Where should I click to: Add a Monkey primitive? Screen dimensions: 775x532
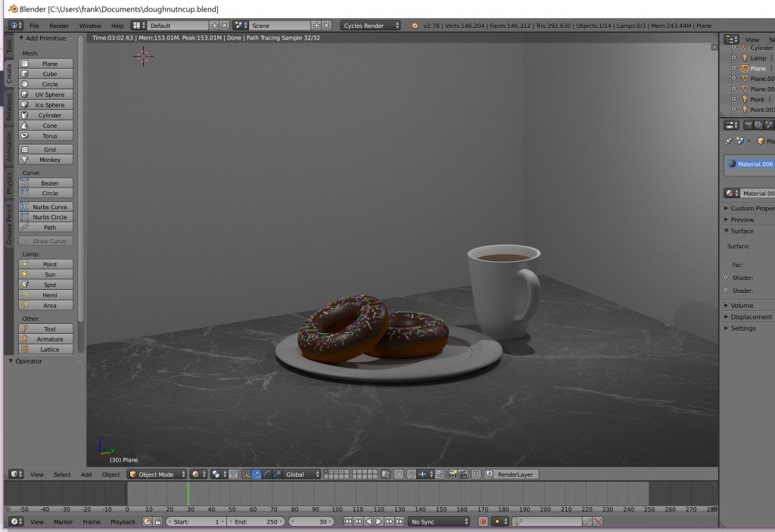(45, 159)
